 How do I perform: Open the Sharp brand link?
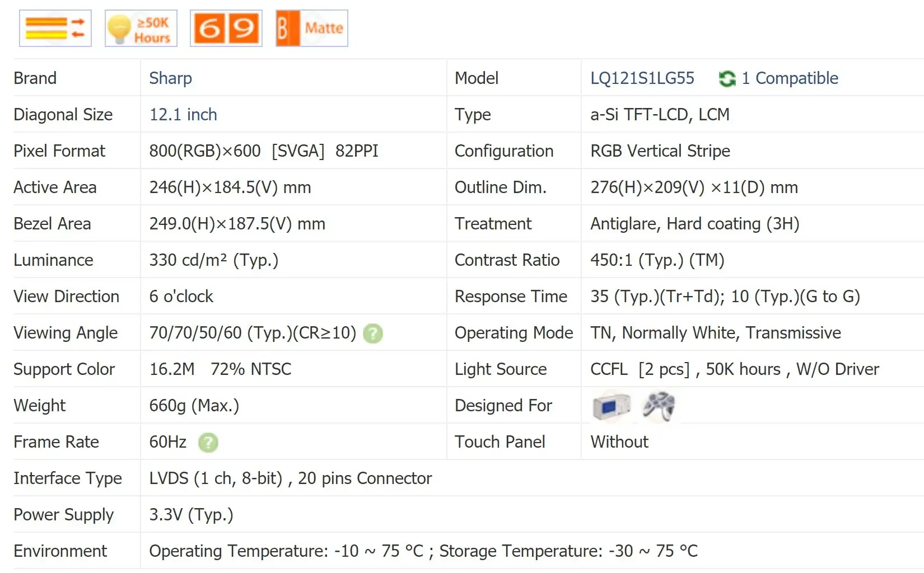[x=170, y=78]
